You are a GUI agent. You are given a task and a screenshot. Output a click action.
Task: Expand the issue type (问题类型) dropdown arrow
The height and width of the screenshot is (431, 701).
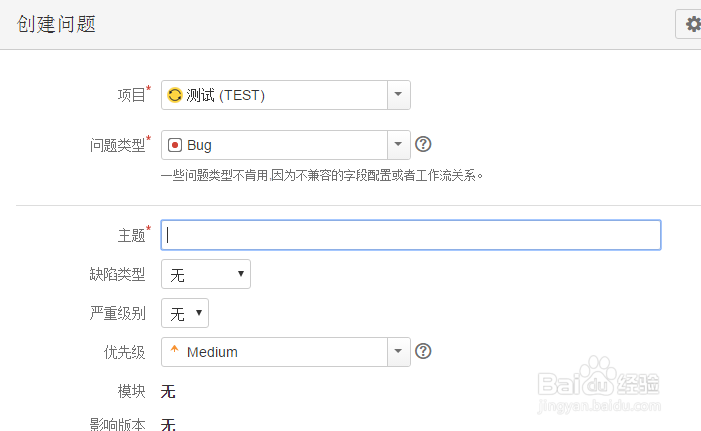[x=398, y=145]
